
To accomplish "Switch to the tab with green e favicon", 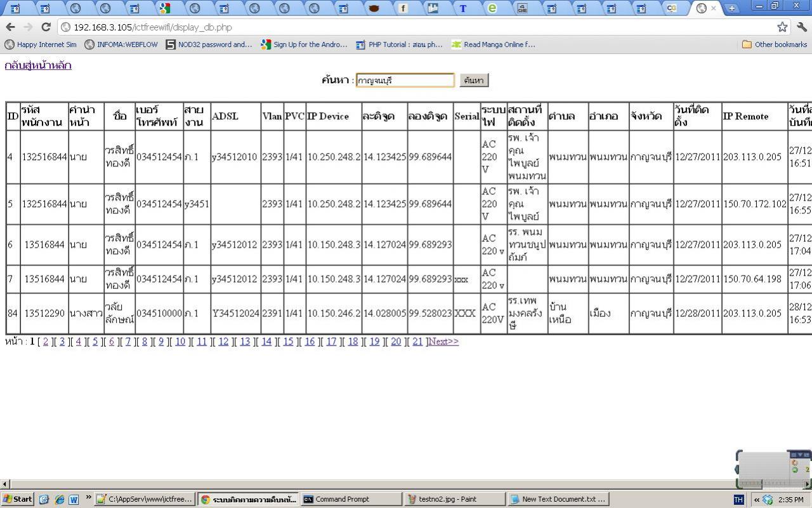I will [x=492, y=8].
